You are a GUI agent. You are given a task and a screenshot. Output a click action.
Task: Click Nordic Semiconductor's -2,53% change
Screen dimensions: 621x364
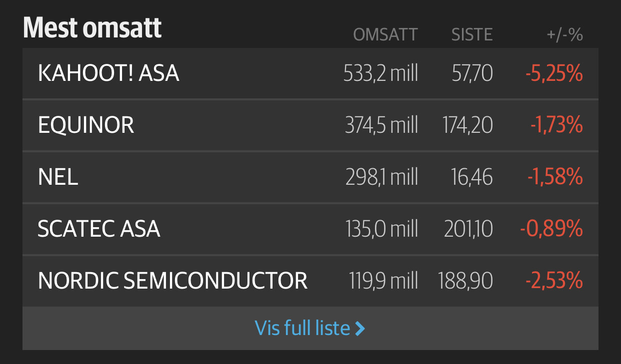tap(554, 281)
